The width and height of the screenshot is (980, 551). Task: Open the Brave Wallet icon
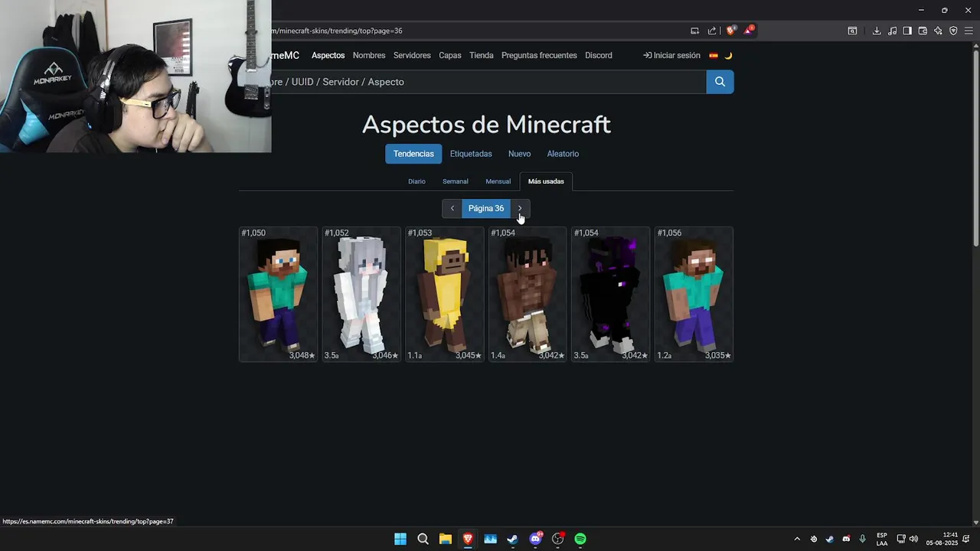(923, 31)
